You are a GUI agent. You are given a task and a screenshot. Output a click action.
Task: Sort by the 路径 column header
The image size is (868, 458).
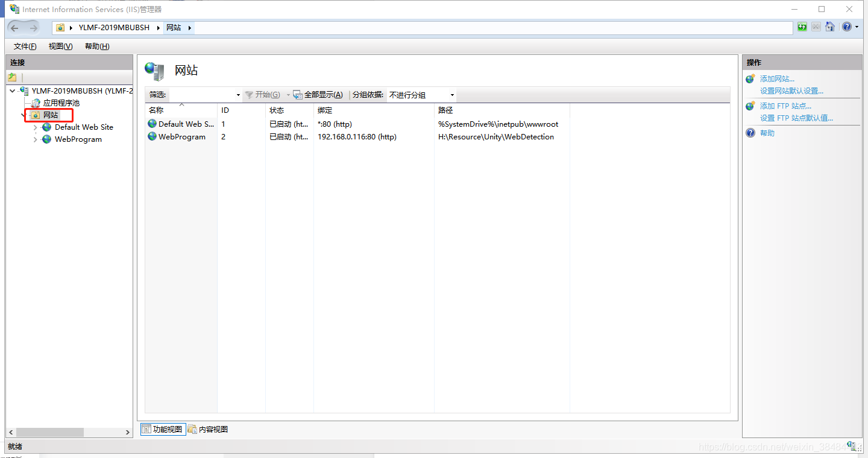(502, 110)
